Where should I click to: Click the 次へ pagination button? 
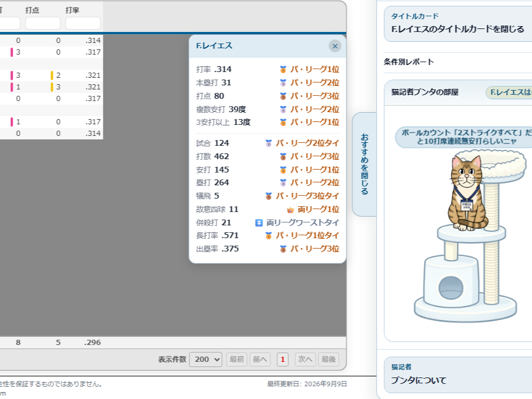pyautogui.click(x=305, y=360)
